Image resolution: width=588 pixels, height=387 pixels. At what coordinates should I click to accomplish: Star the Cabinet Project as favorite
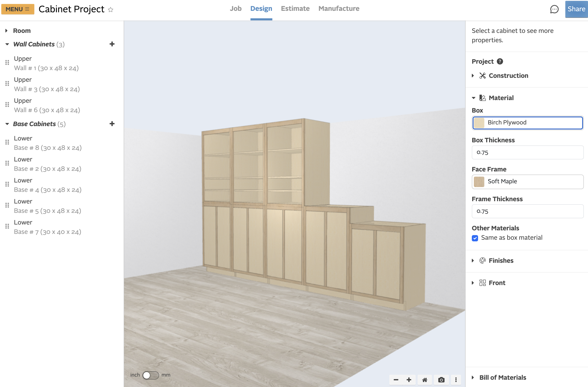click(110, 10)
